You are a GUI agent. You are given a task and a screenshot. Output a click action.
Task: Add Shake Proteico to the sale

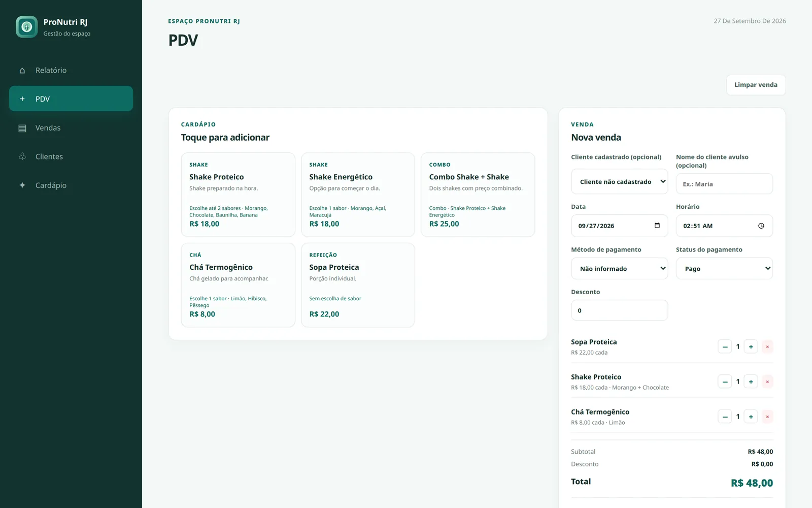click(238, 195)
